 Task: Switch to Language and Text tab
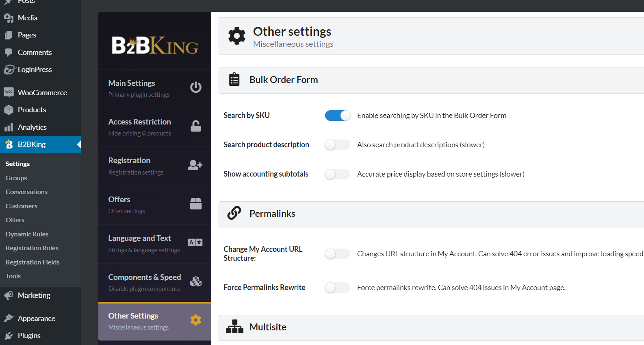tap(155, 244)
